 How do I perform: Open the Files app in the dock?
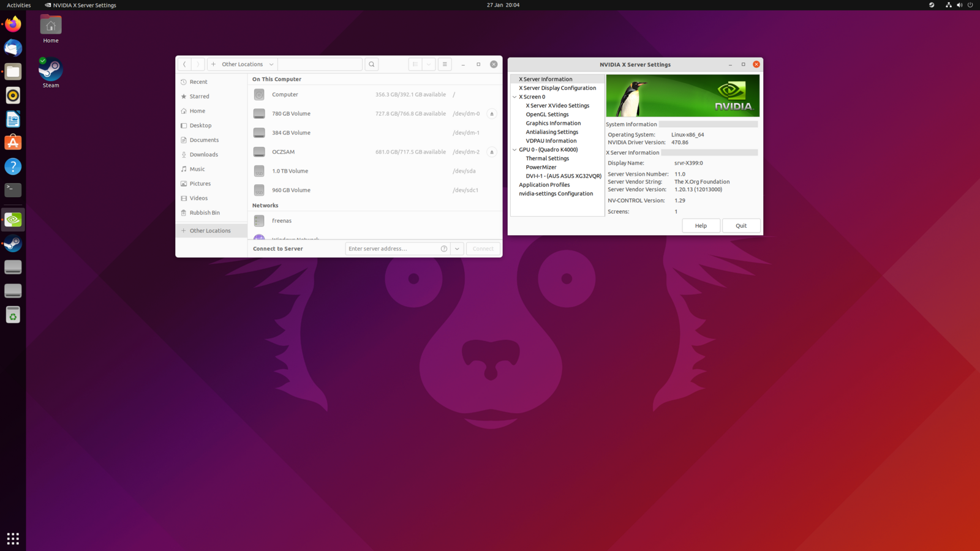point(13,72)
